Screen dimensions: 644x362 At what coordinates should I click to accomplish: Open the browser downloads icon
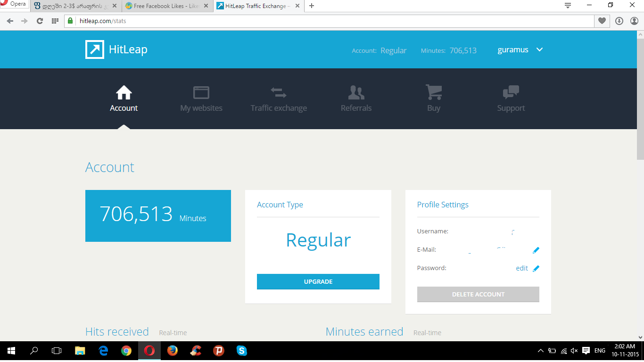tap(619, 21)
